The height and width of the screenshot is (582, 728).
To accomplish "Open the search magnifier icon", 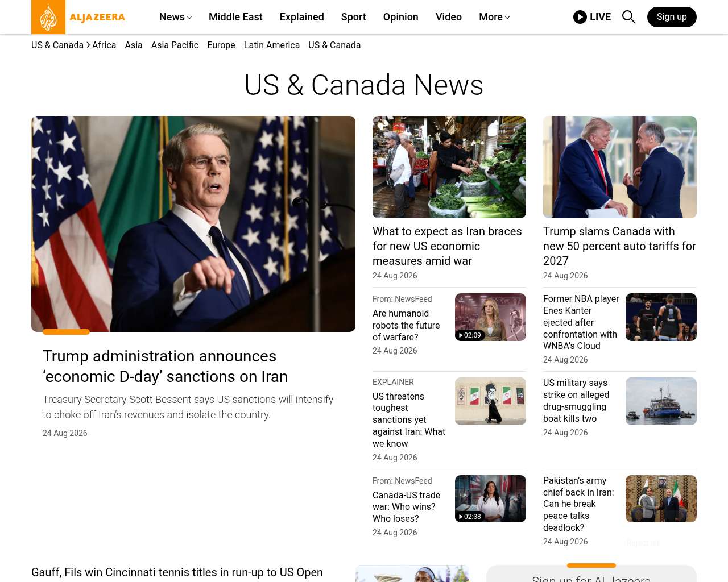I will (628, 17).
